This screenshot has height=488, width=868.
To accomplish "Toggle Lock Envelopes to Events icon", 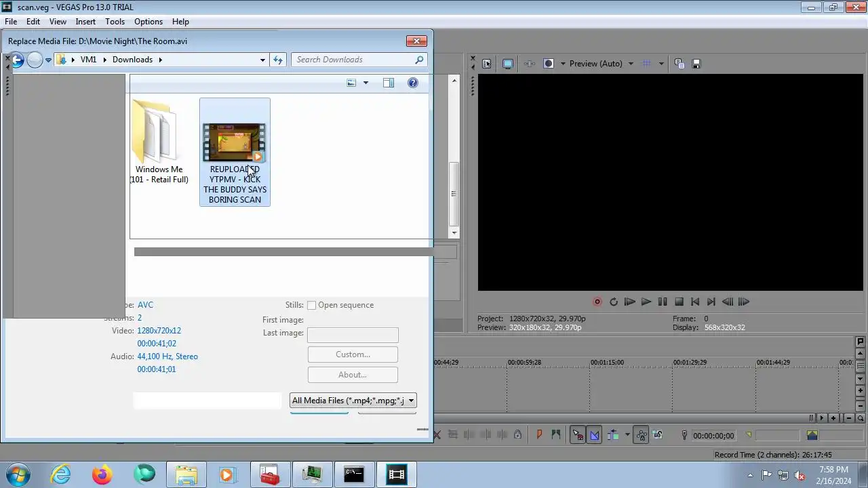I will tap(641, 435).
